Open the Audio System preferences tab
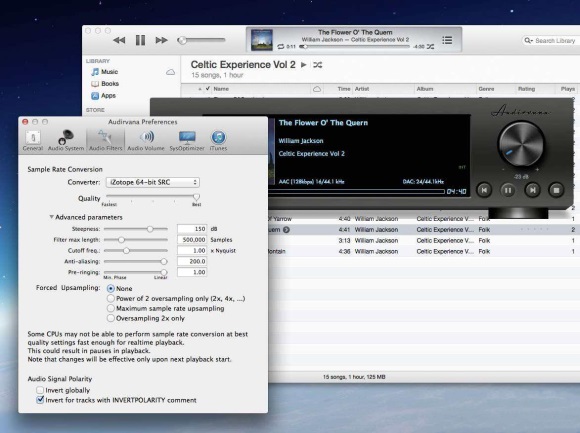Screen dimensions: 580x433 (x=66, y=141)
